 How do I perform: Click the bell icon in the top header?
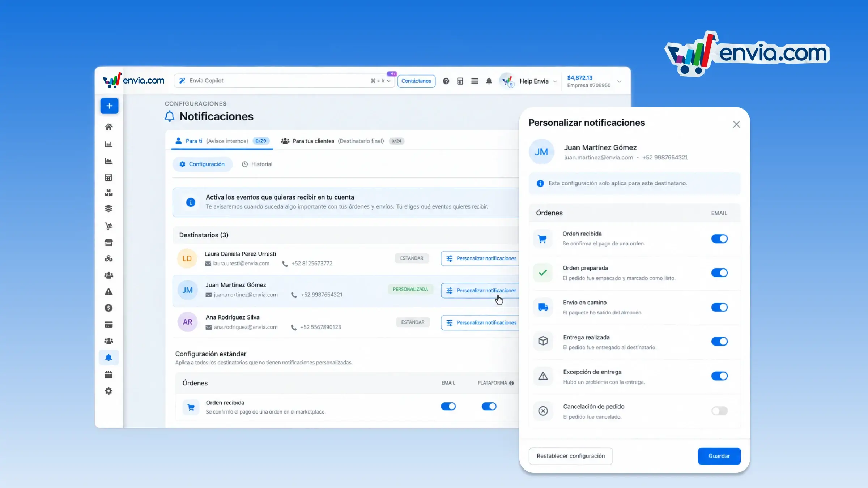[489, 81]
